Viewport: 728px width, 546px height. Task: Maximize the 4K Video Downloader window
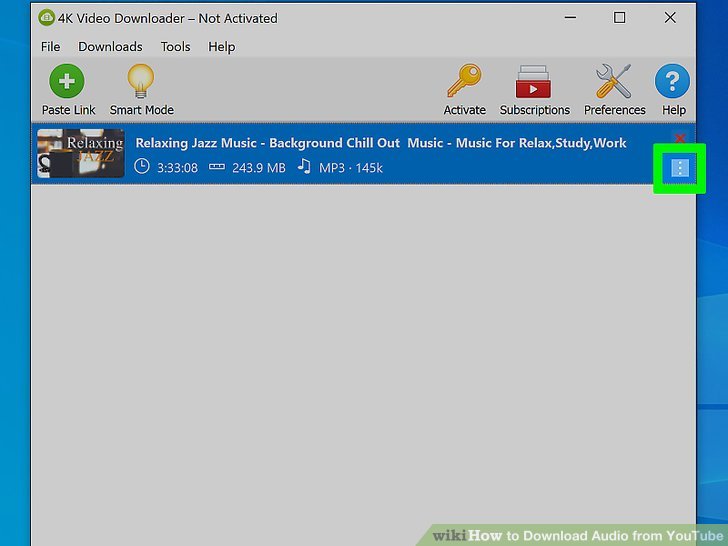(x=619, y=18)
